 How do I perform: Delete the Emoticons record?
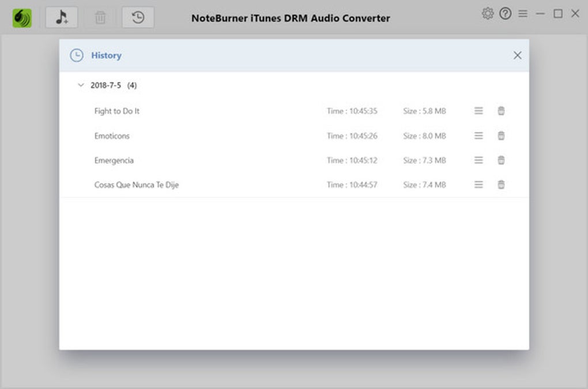tap(501, 135)
